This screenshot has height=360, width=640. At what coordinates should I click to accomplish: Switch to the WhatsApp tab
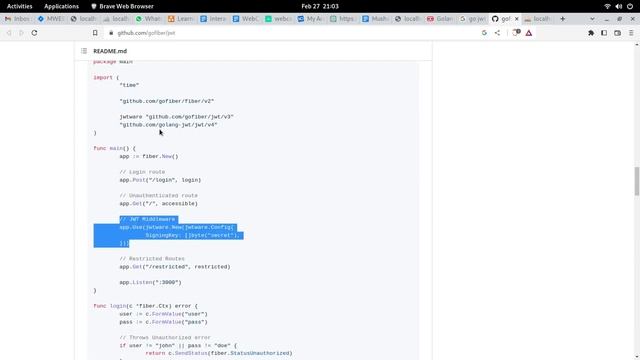click(149, 19)
